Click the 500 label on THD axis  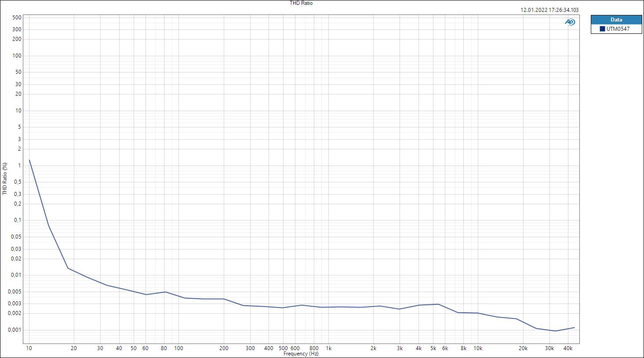pyautogui.click(x=17, y=18)
